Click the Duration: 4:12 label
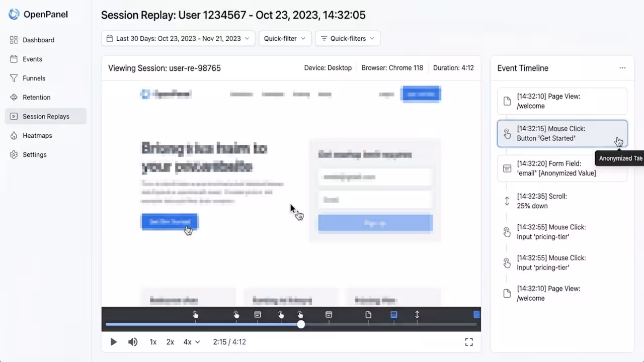644x362 pixels. (x=453, y=68)
